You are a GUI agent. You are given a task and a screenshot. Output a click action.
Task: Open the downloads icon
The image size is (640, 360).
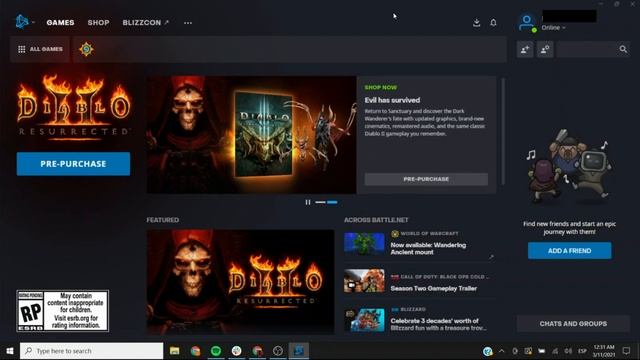point(476,22)
